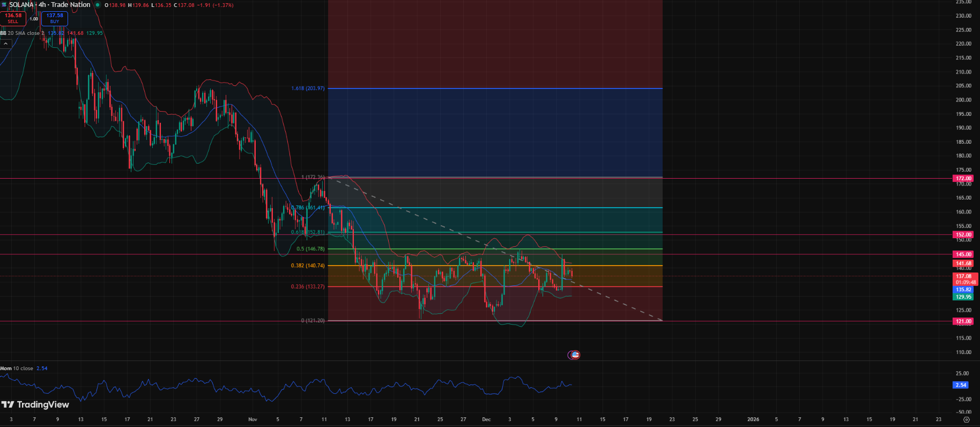This screenshot has height=427, width=980.
Task: Click the Nov label on time axis
Action: [253, 419]
